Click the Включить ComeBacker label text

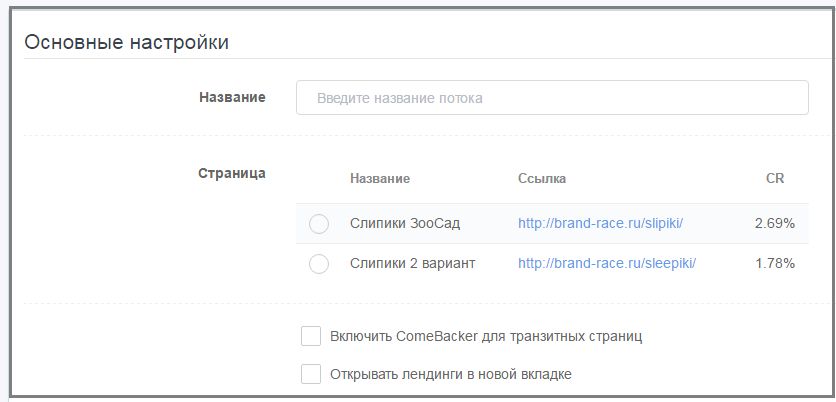tap(486, 336)
